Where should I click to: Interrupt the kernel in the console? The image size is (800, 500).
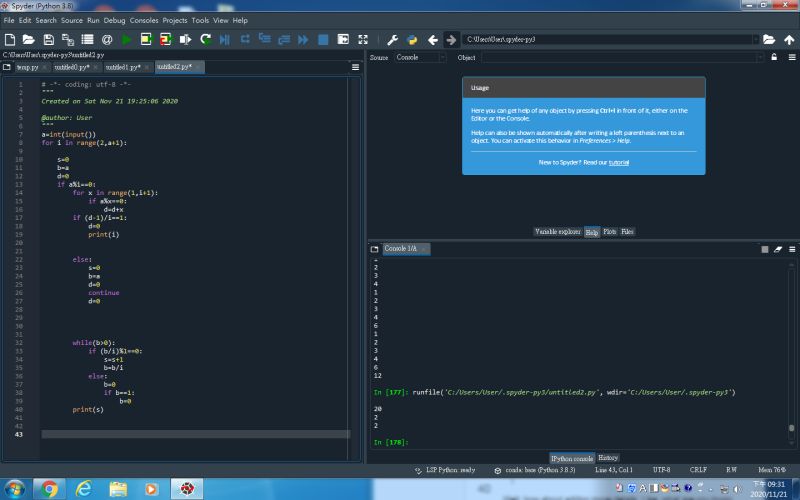pyautogui.click(x=764, y=249)
